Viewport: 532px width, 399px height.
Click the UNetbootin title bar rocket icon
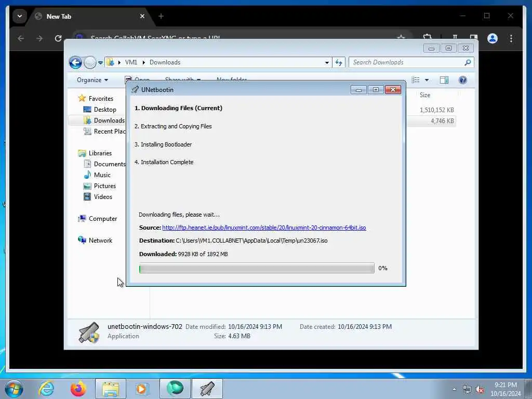tap(135, 89)
